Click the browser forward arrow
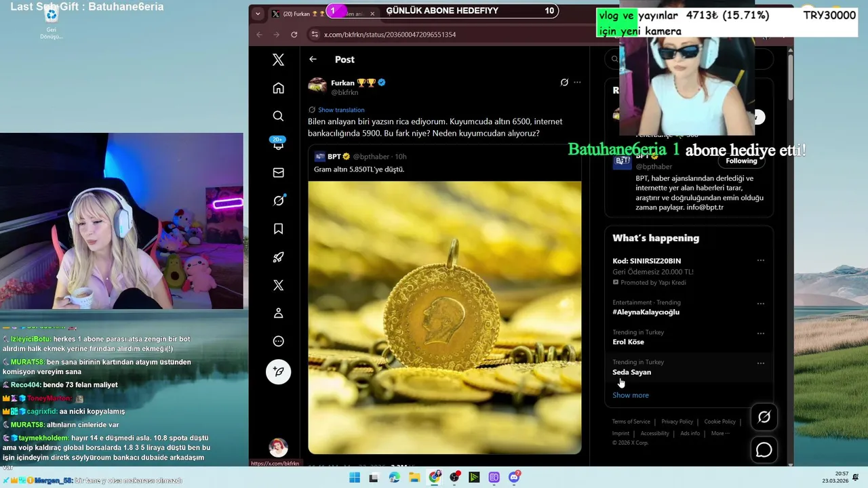The width and height of the screenshot is (868, 488). coord(276,35)
